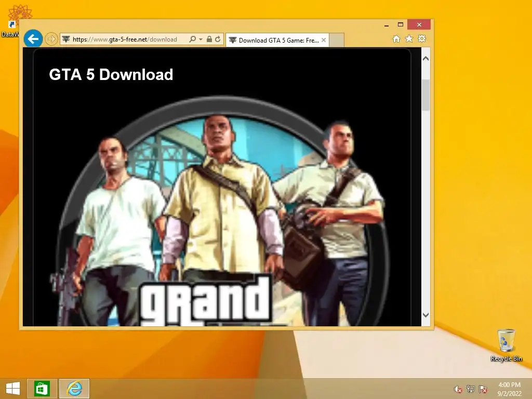This screenshot has height=399, width=532.
Task: Click the GTA 5 Download heading
Action: tap(111, 75)
